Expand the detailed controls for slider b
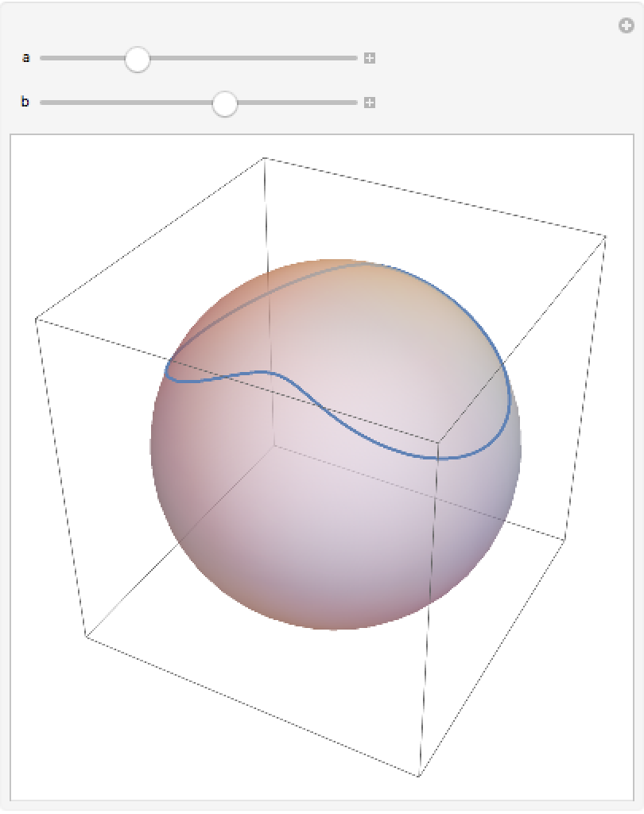The height and width of the screenshot is (814, 644). [370, 103]
